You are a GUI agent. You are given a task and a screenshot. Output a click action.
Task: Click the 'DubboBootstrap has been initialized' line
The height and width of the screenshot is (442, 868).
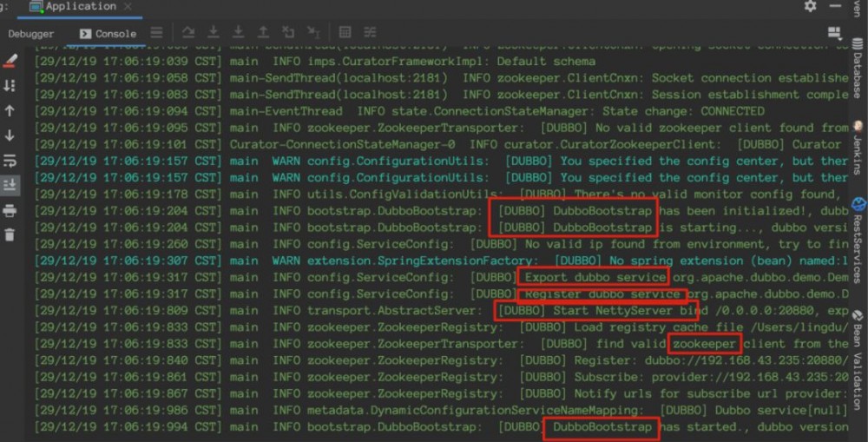tap(441, 210)
